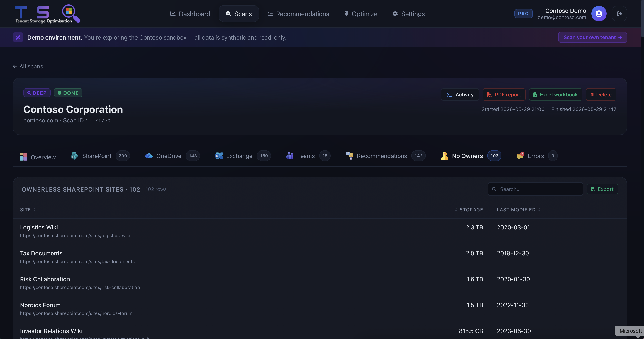The width and height of the screenshot is (644, 339).
Task: Click the Settings gear icon
Action: tap(395, 14)
